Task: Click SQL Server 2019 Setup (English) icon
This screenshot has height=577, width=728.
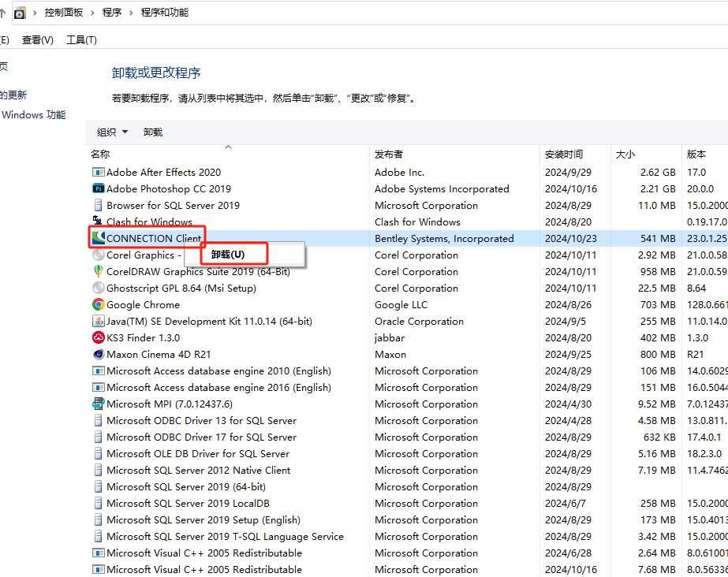Action: (x=99, y=520)
